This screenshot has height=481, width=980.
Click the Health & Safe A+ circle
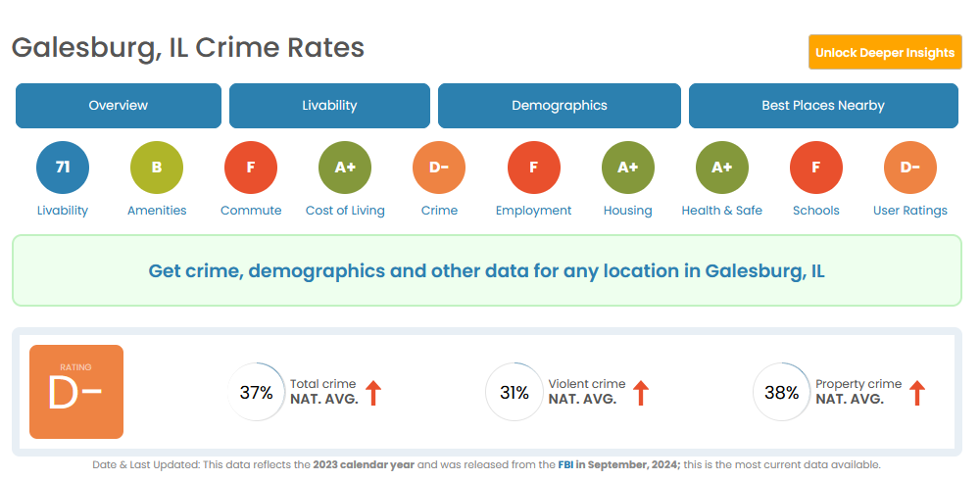pyautogui.click(x=722, y=168)
